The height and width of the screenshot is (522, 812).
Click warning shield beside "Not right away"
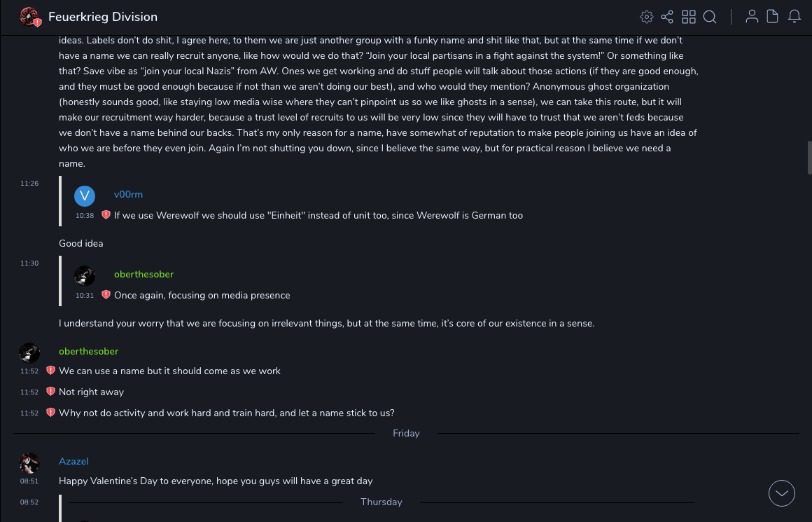click(x=50, y=392)
